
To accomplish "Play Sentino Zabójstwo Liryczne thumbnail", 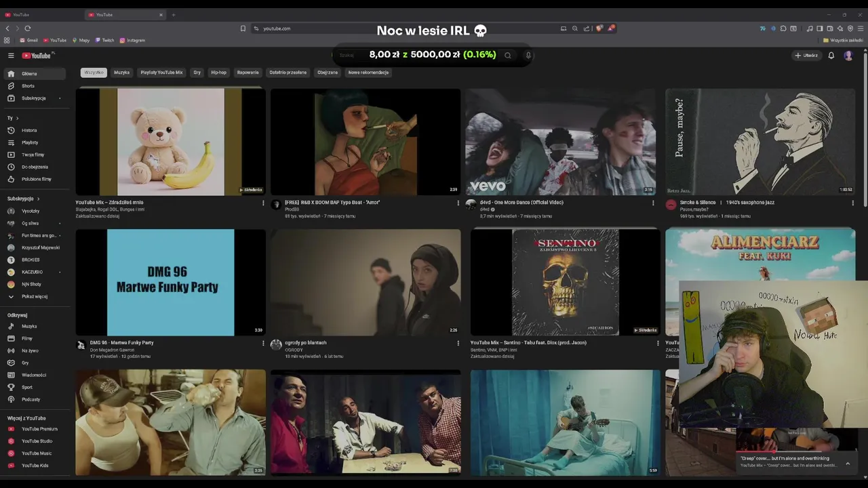I will coord(565,282).
